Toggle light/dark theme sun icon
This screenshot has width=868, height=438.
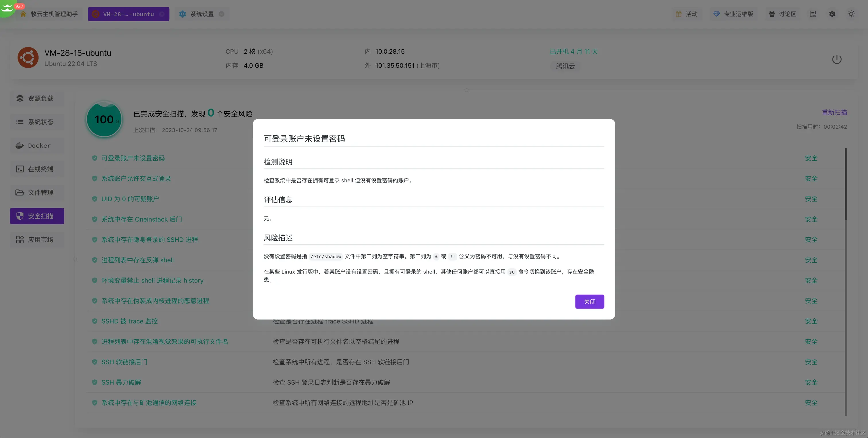click(851, 14)
